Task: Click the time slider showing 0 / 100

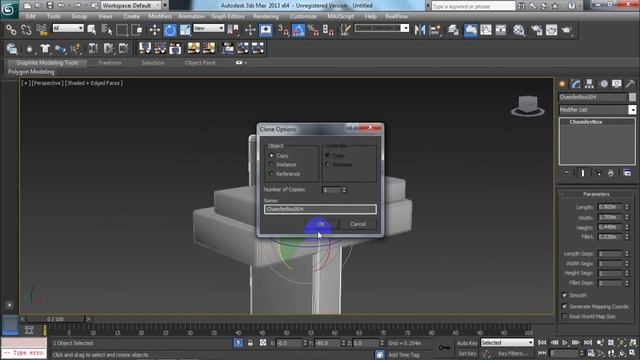Action: [55, 319]
